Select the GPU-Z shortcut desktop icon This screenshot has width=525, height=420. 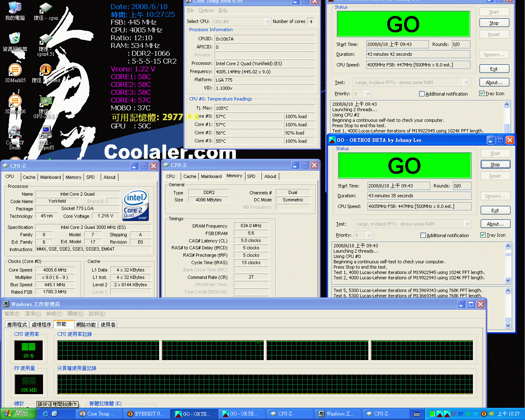pos(46,107)
